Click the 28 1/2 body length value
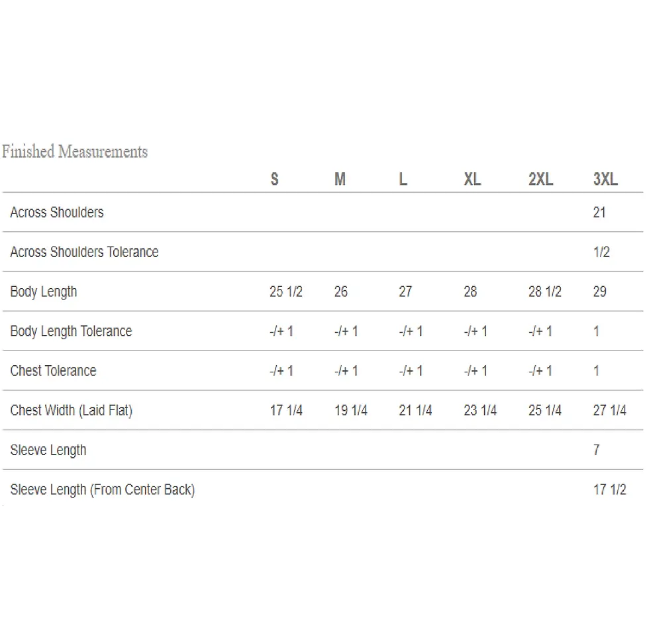The width and height of the screenshot is (649, 644). (x=544, y=292)
